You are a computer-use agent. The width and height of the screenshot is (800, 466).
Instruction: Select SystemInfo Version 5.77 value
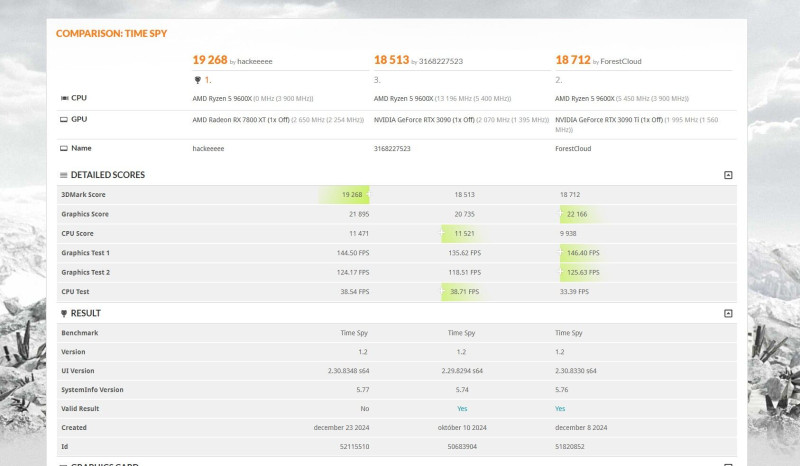(363, 390)
